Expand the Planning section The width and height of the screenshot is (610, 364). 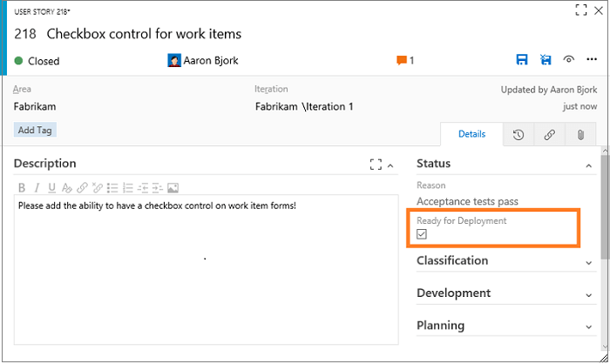590,326
